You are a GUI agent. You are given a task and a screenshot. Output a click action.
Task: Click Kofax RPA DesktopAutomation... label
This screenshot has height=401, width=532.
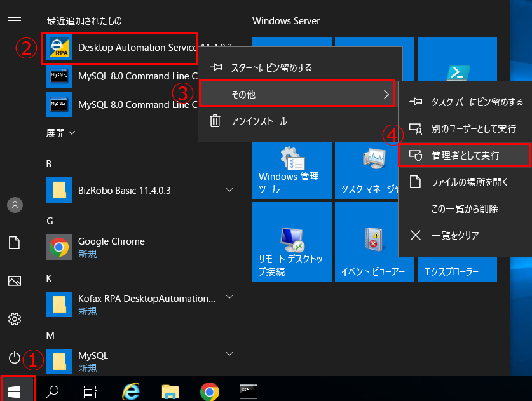147,299
